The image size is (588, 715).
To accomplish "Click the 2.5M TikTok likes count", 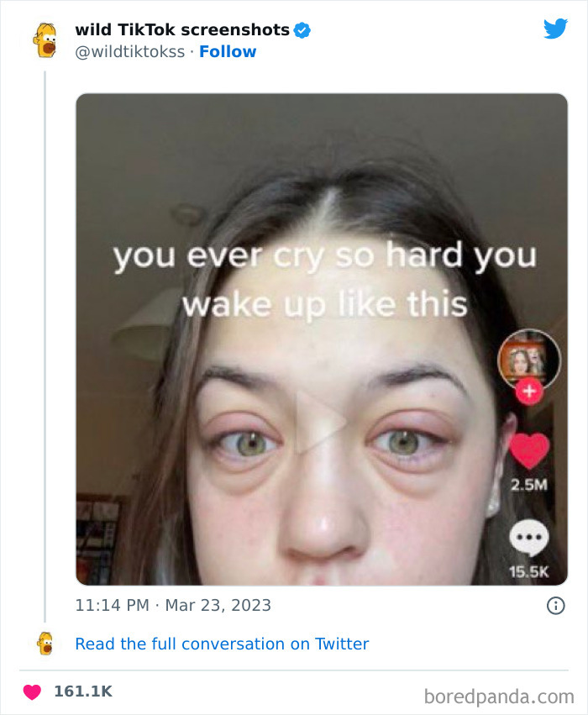I will point(529,486).
